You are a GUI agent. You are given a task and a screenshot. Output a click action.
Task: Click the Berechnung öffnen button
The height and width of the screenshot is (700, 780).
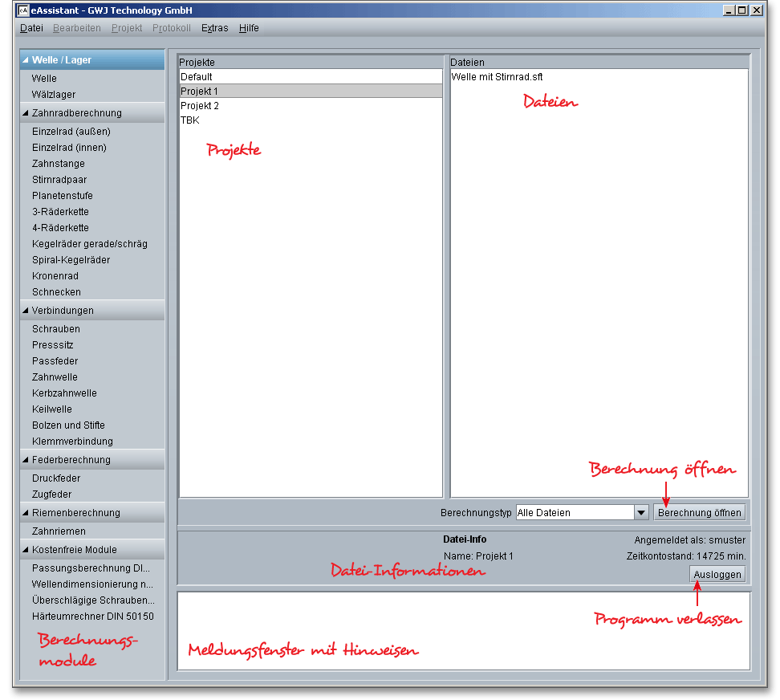(699, 513)
